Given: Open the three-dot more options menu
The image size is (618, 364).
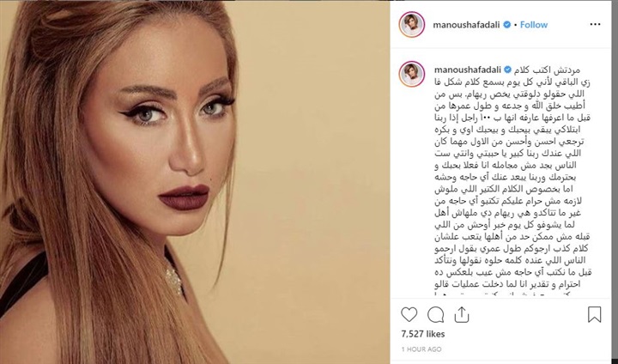Looking at the screenshot, I should click(x=595, y=24).
